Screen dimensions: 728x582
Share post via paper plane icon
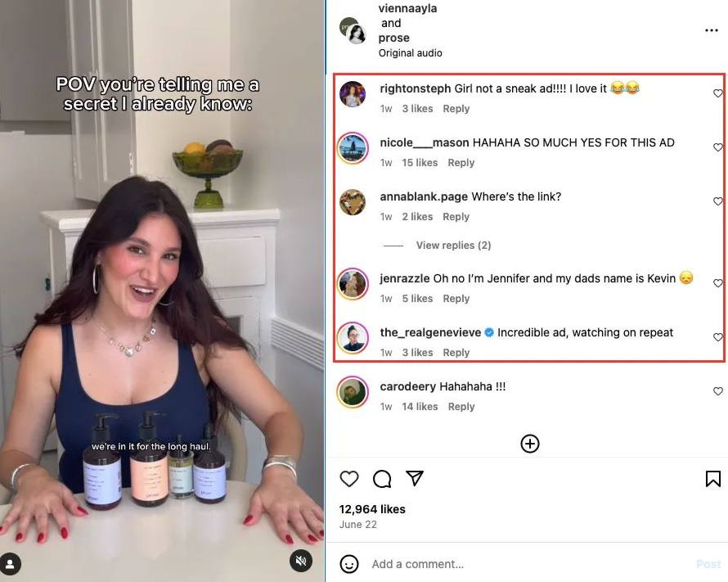coord(415,478)
